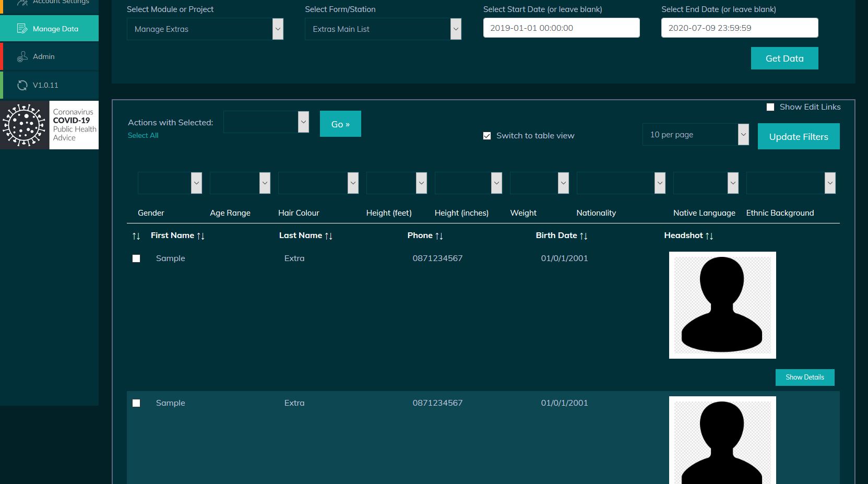
Task: Click Select All link
Action: (142, 135)
